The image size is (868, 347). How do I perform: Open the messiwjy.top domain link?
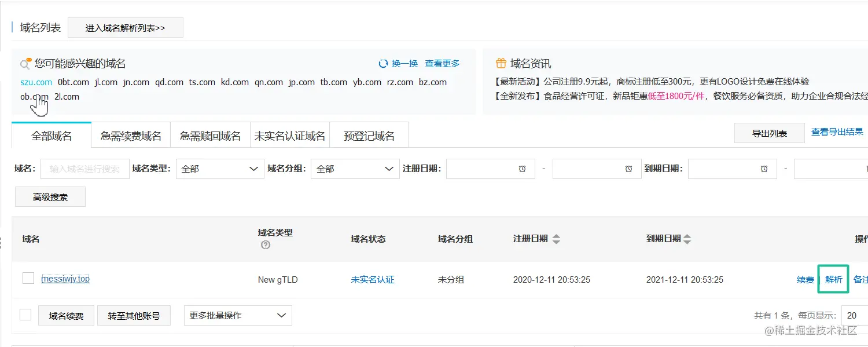[65, 279]
